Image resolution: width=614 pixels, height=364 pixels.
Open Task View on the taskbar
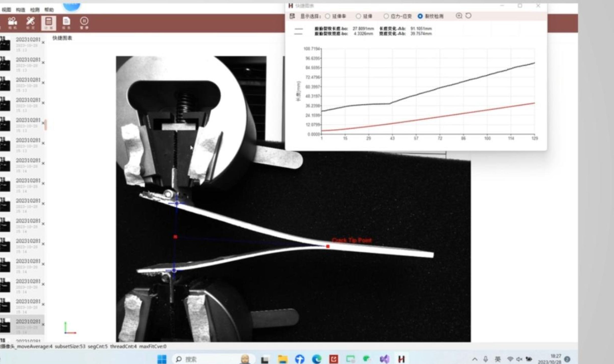265,359
